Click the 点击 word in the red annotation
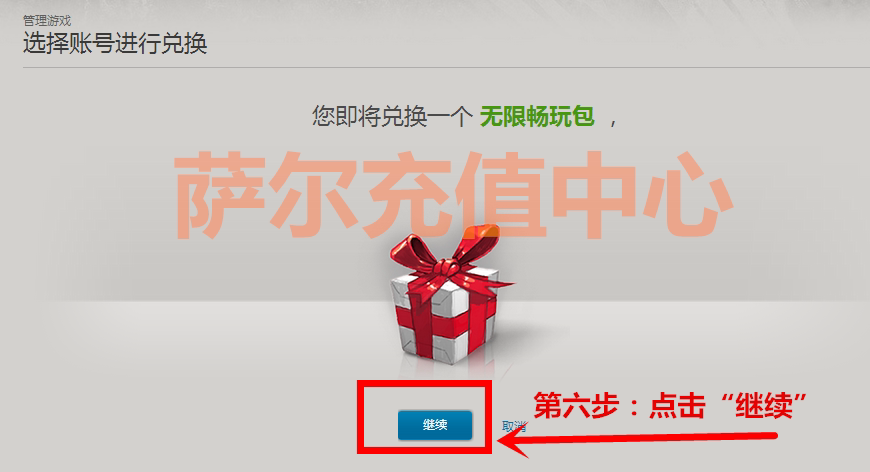This screenshot has width=870, height=472. (x=677, y=405)
